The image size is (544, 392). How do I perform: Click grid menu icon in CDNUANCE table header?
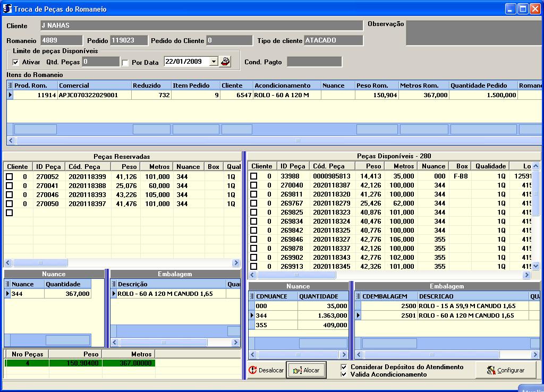[x=252, y=296]
